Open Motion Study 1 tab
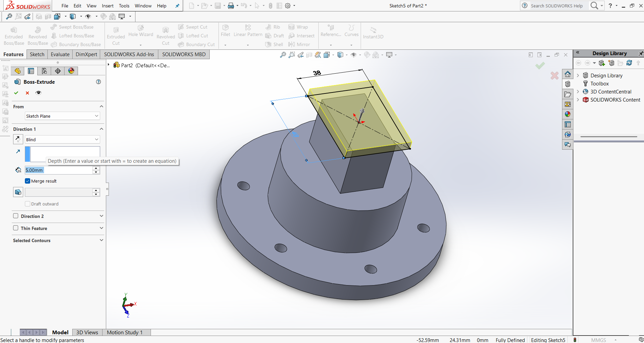The height and width of the screenshot is (343, 644). tap(125, 332)
